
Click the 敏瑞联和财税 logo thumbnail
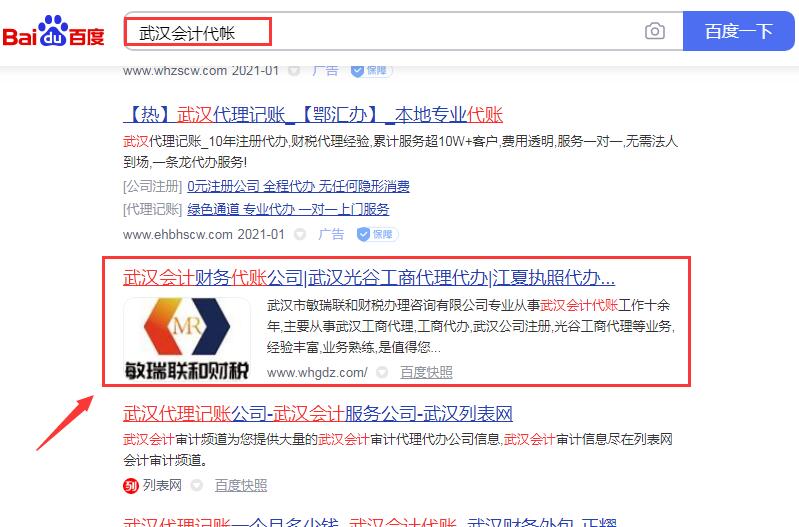click(x=187, y=339)
